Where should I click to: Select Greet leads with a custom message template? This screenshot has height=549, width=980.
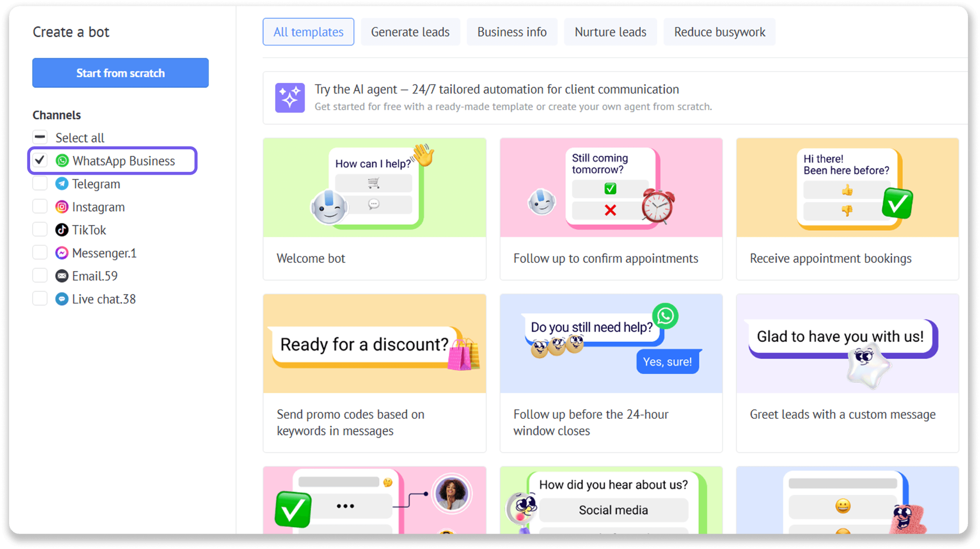[x=847, y=373]
